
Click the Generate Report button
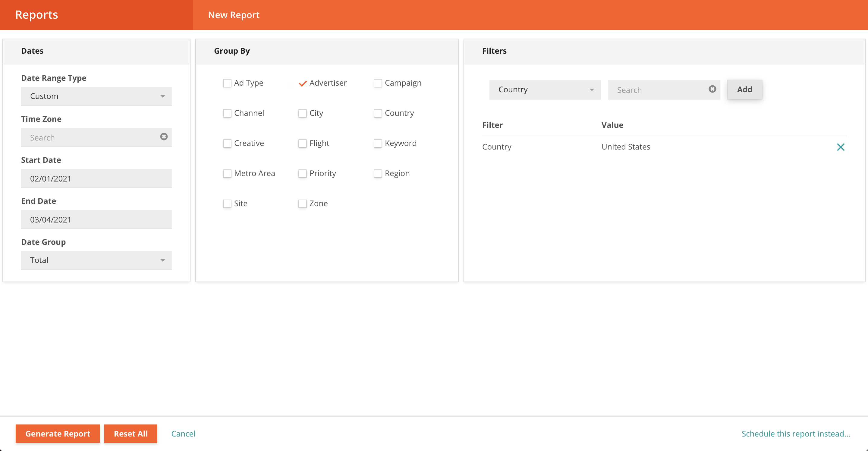[x=58, y=434]
